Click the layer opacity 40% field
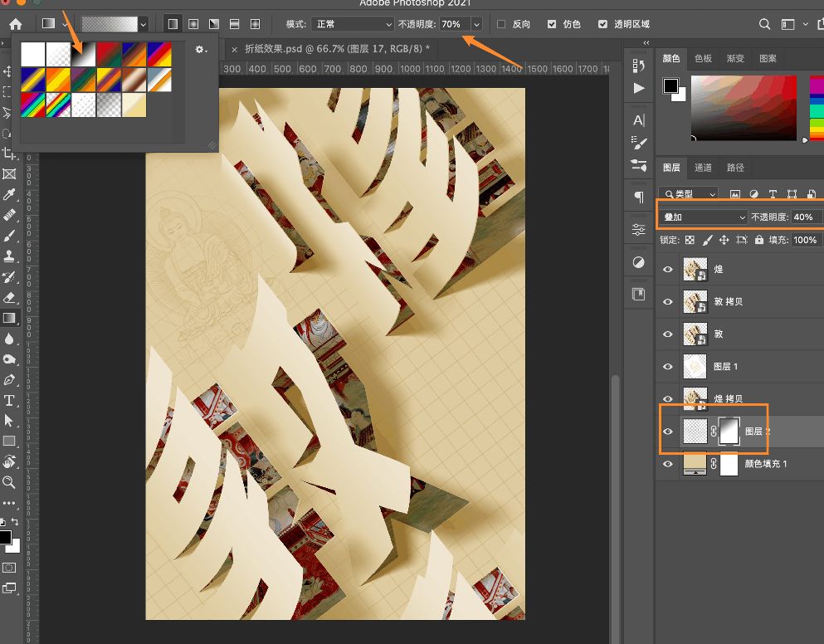 [x=806, y=217]
